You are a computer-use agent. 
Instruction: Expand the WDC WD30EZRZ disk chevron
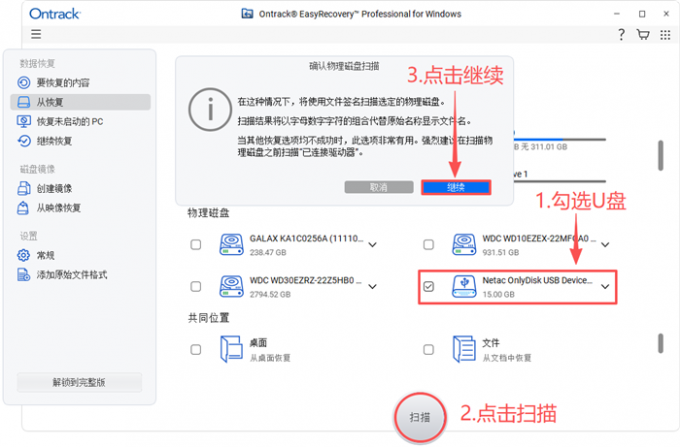(373, 287)
